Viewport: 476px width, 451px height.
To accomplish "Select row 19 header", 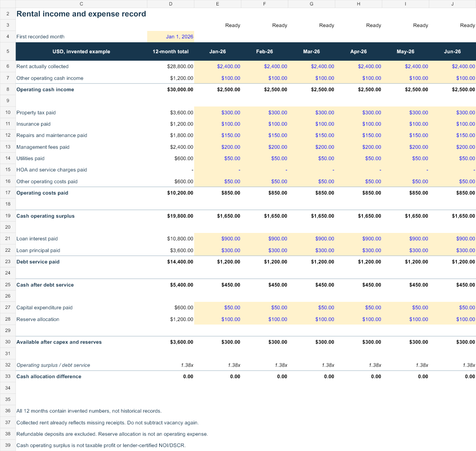I will click(x=8, y=216).
